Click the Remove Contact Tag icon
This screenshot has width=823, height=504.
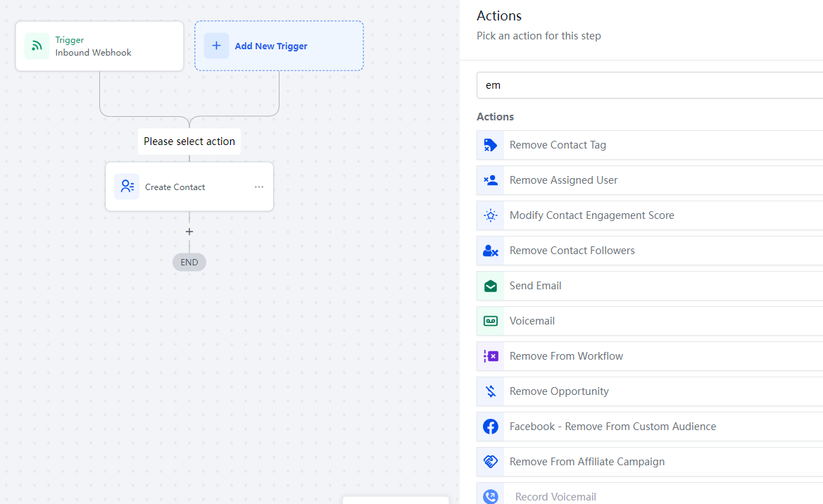tap(491, 145)
